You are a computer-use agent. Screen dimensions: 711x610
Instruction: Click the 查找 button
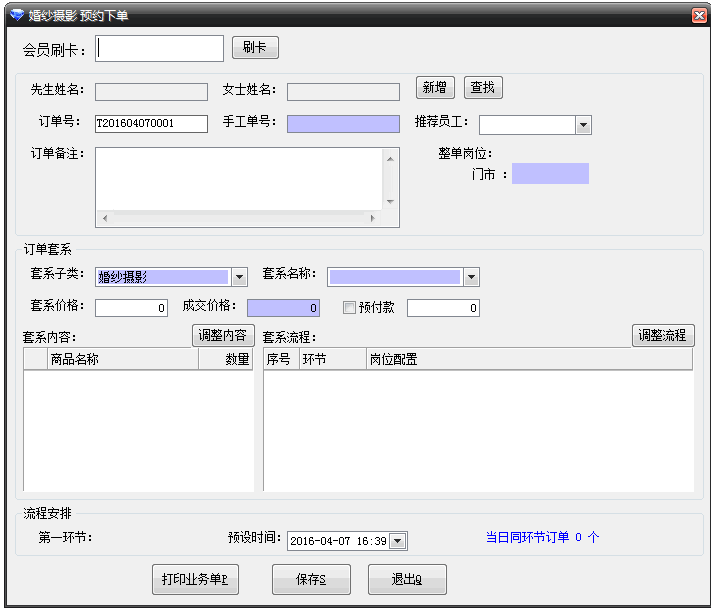pos(483,88)
